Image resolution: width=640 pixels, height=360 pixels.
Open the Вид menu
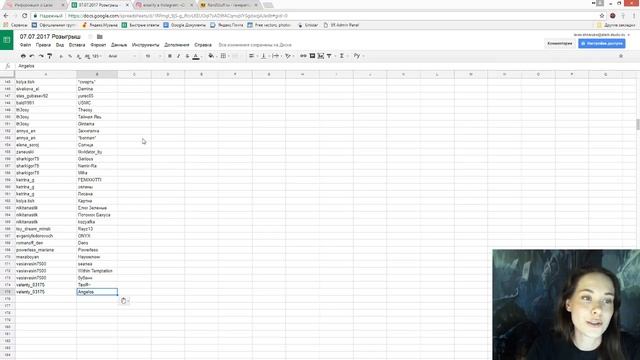pos(60,45)
